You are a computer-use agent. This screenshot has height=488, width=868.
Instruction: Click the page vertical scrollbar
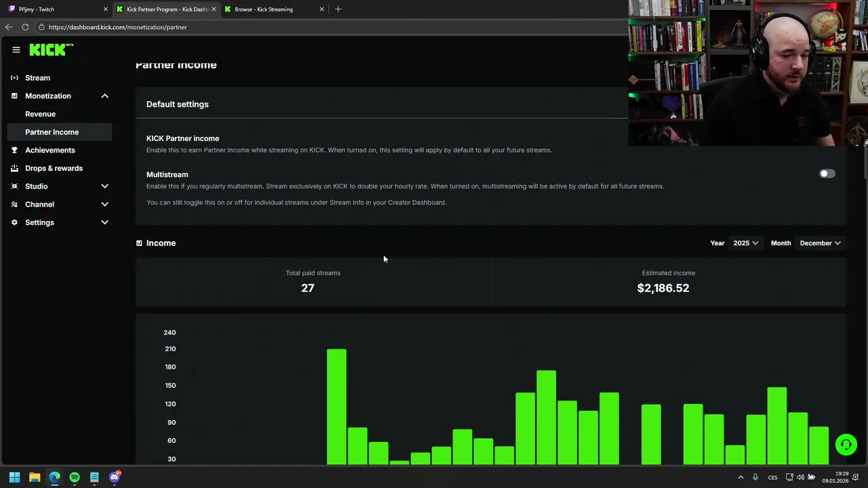pos(865,163)
